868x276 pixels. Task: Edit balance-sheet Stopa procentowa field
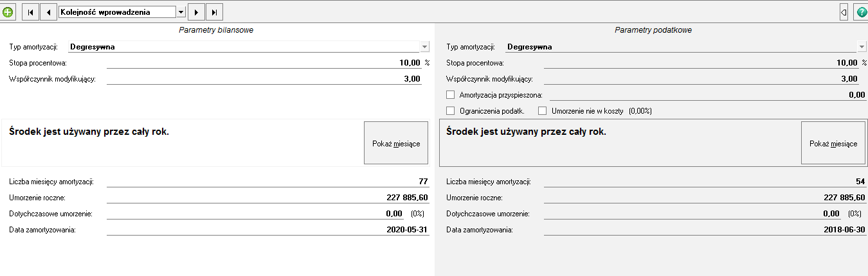(x=264, y=62)
